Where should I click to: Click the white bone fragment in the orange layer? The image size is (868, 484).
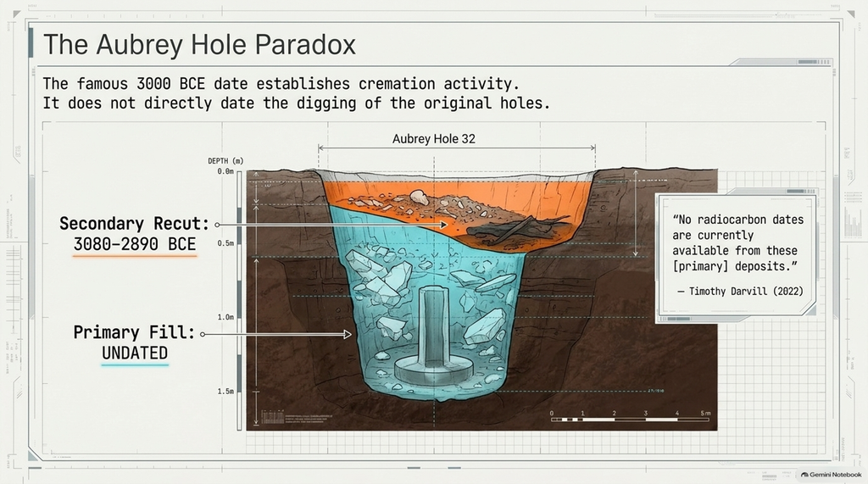pos(419,197)
